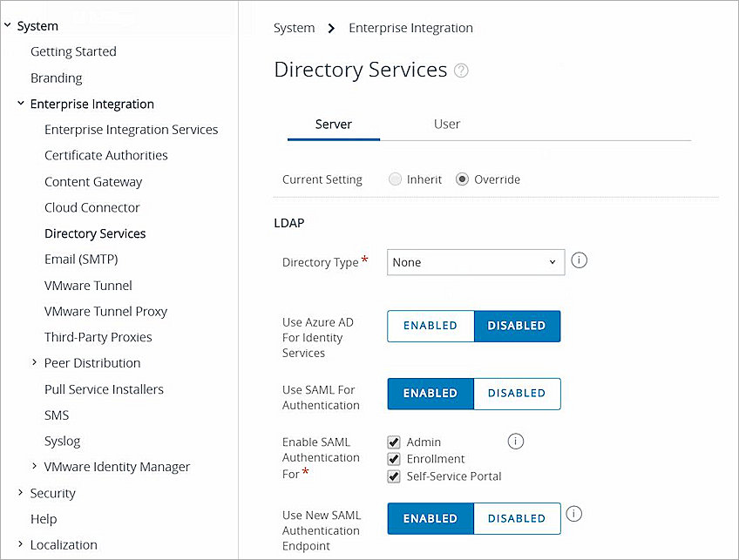This screenshot has height=560, width=739.
Task: Expand the VMware Identity Manager node
Action: pos(35,467)
